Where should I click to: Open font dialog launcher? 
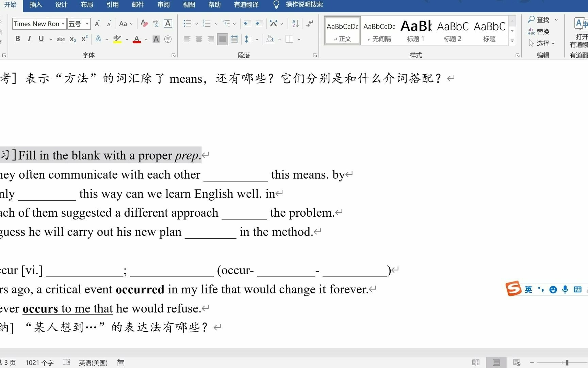[x=174, y=55]
